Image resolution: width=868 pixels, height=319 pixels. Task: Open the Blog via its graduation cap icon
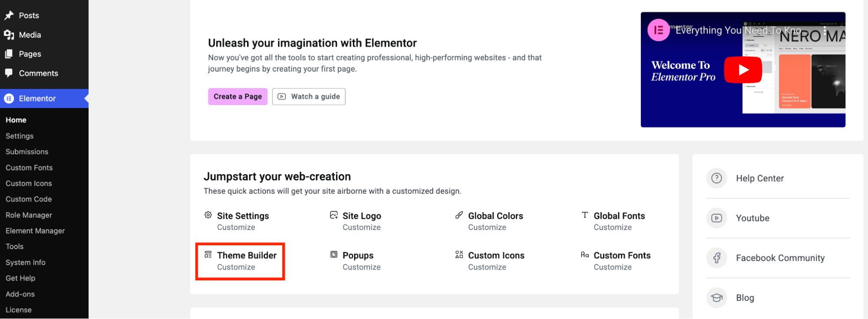pos(716,297)
